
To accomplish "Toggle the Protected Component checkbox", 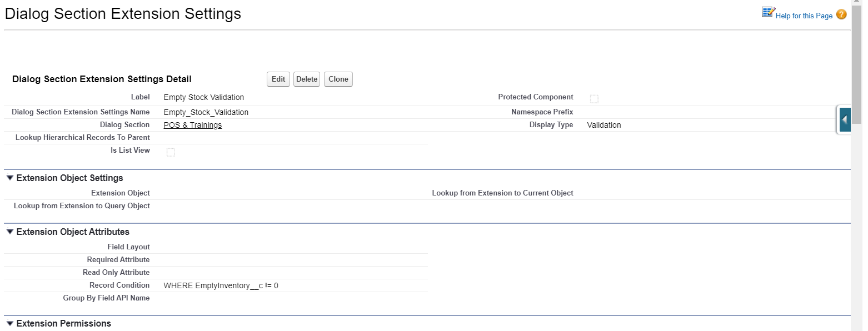I will [x=594, y=99].
